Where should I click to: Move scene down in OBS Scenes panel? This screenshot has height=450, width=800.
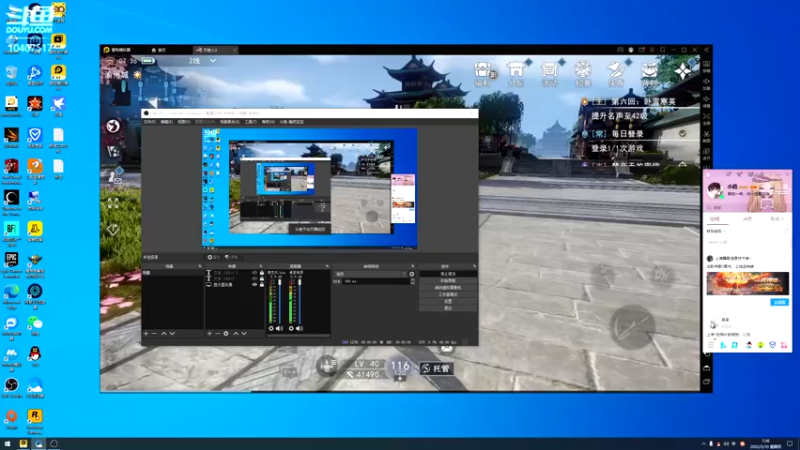pos(172,334)
